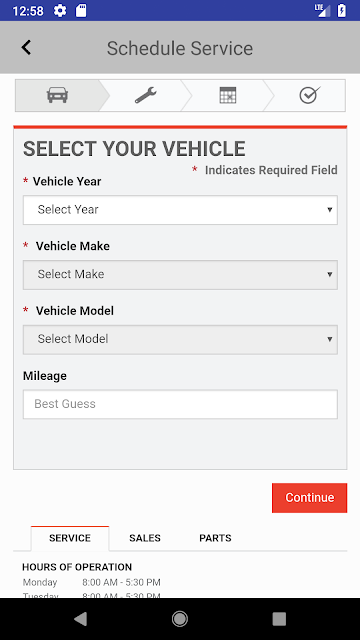
Task: Tap the Android back navigation button
Action: [x=80, y=619]
